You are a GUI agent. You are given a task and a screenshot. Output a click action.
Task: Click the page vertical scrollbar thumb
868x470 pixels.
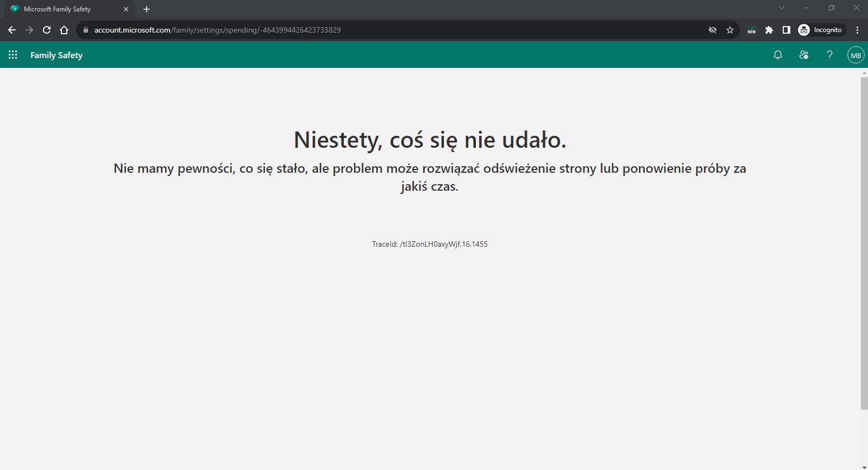pyautogui.click(x=864, y=243)
